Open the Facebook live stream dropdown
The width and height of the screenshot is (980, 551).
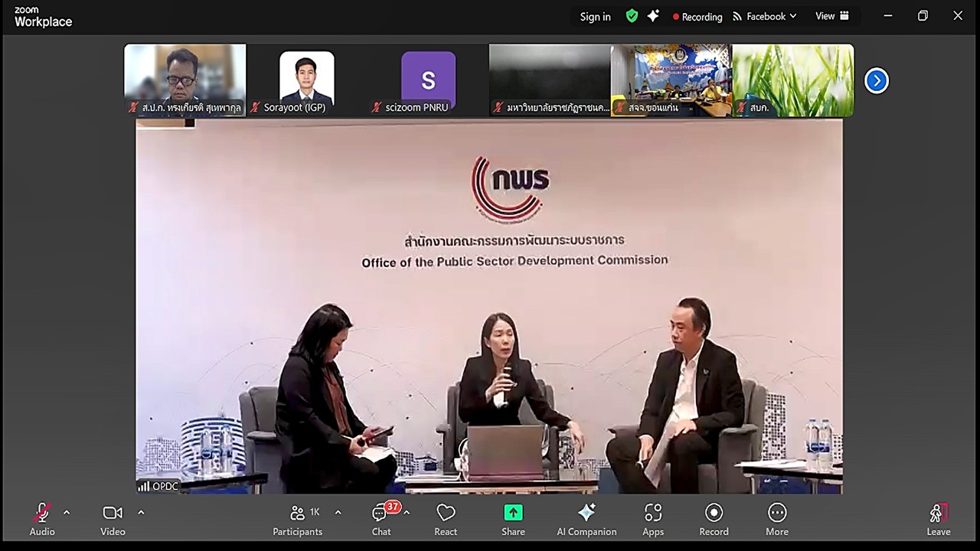point(765,16)
